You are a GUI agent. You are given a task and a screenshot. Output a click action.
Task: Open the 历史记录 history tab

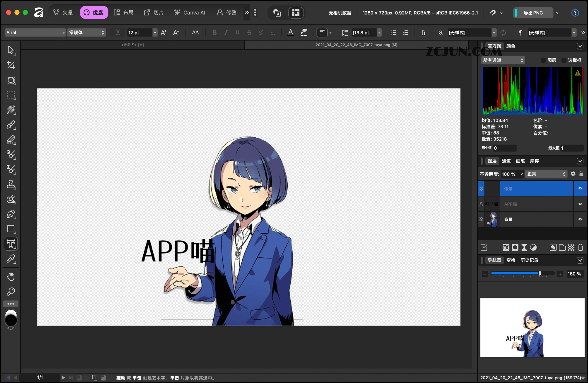[529, 260]
